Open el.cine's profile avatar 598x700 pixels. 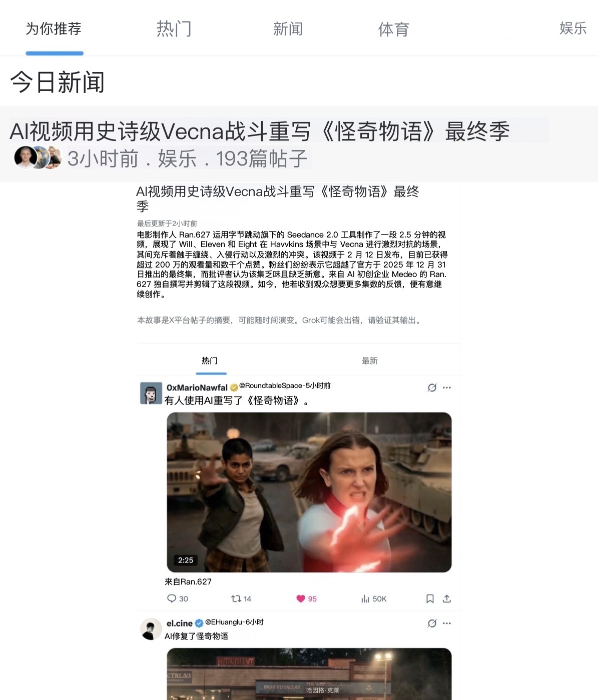click(x=151, y=629)
